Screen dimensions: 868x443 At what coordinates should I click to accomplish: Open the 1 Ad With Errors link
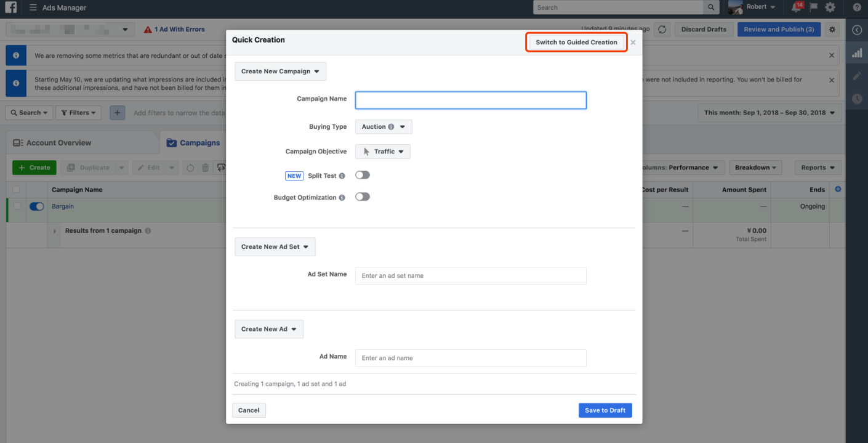[180, 30]
